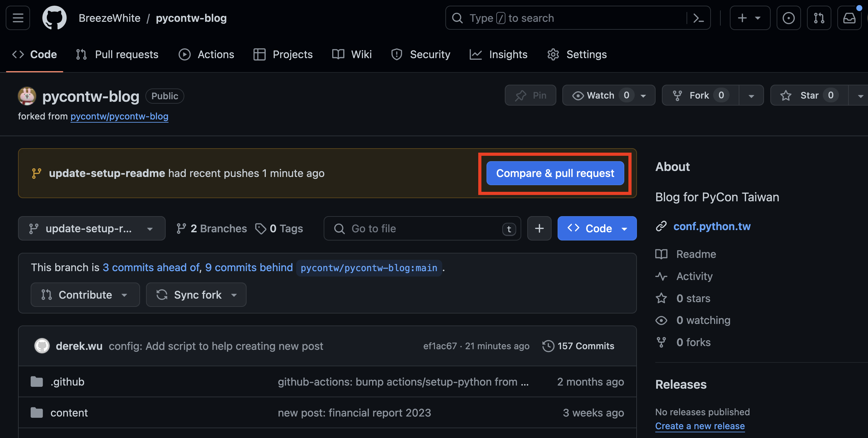
Task: Click Create a new release link
Action: tap(700, 426)
